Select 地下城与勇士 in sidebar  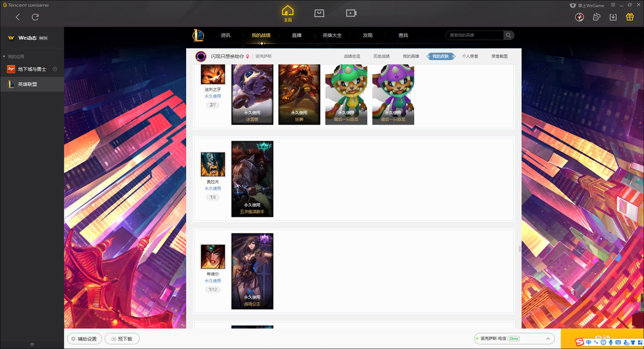(32, 69)
